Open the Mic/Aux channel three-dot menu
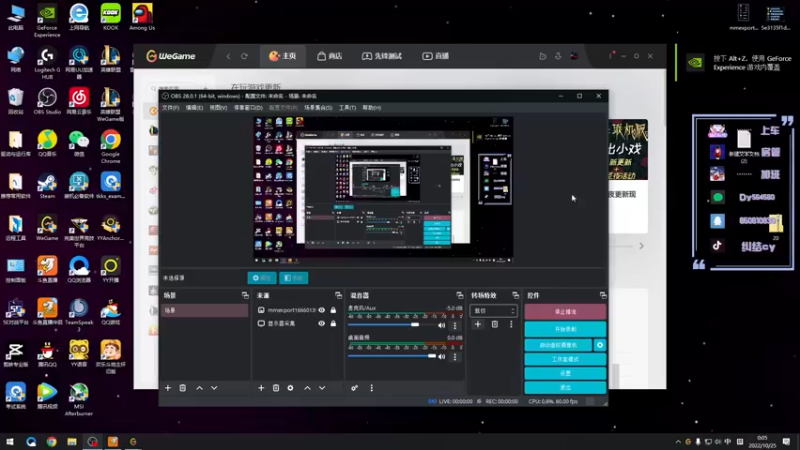The width and height of the screenshot is (800, 450). pos(455,326)
